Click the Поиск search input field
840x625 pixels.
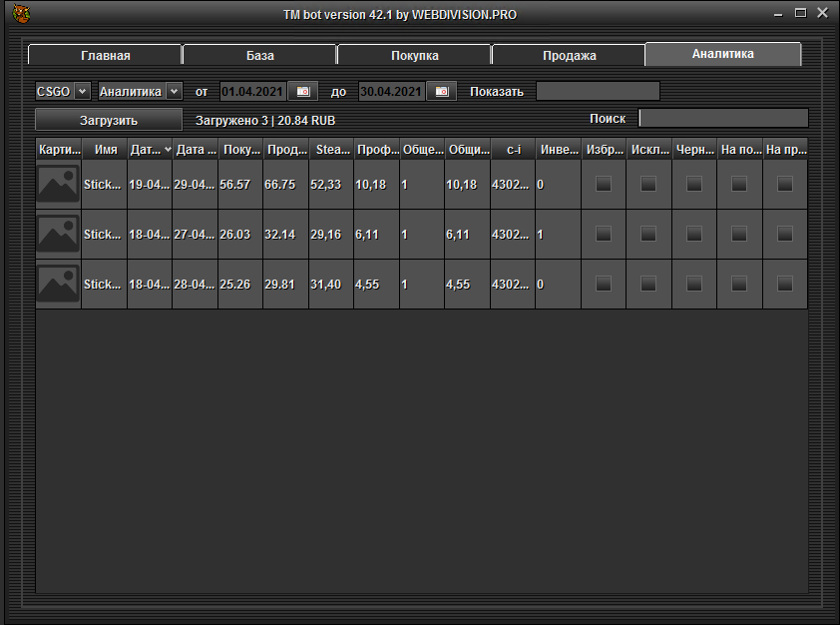coord(723,118)
